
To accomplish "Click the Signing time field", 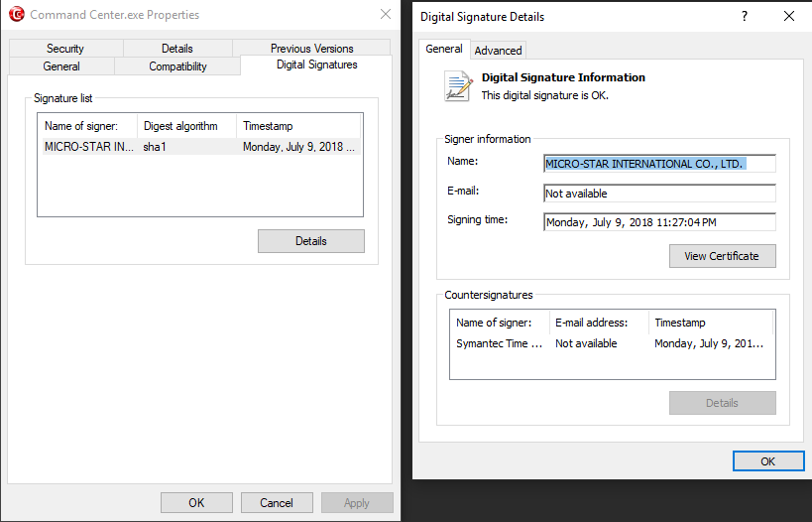I will (x=659, y=222).
